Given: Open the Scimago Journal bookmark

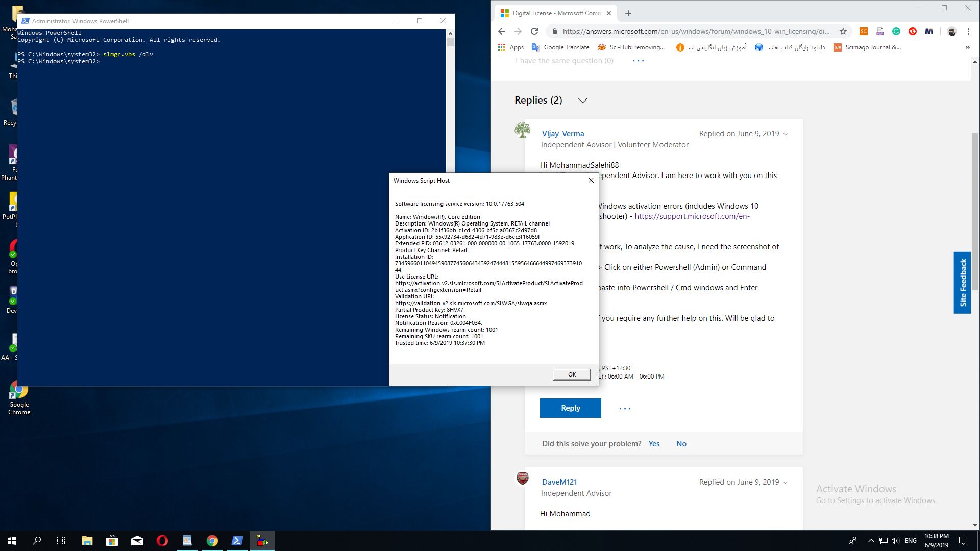Looking at the screenshot, I should (867, 47).
